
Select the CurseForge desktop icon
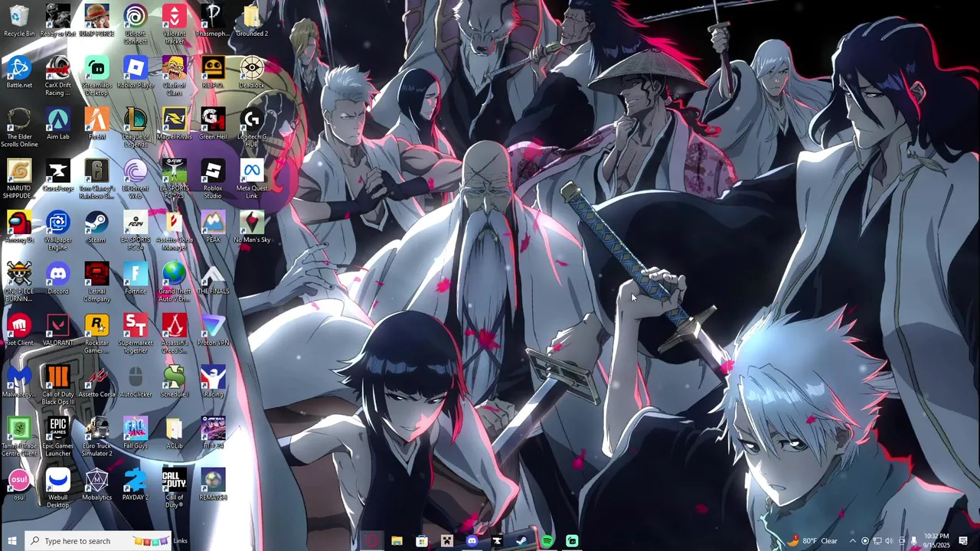pos(58,175)
